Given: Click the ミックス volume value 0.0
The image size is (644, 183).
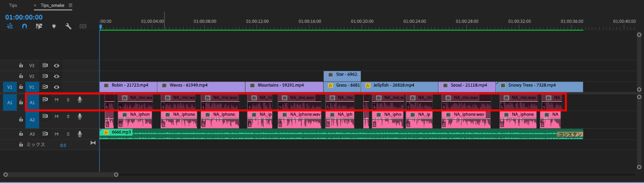Looking at the screenshot, I should [63, 145].
